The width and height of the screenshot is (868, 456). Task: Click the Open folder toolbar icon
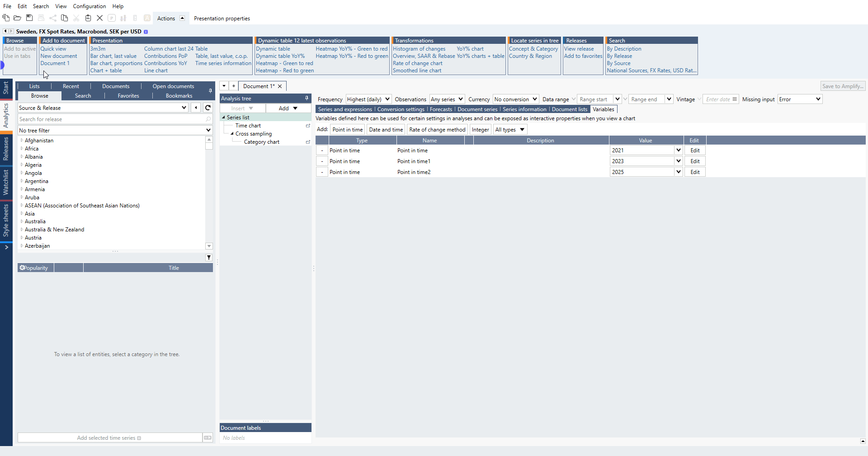click(x=17, y=18)
